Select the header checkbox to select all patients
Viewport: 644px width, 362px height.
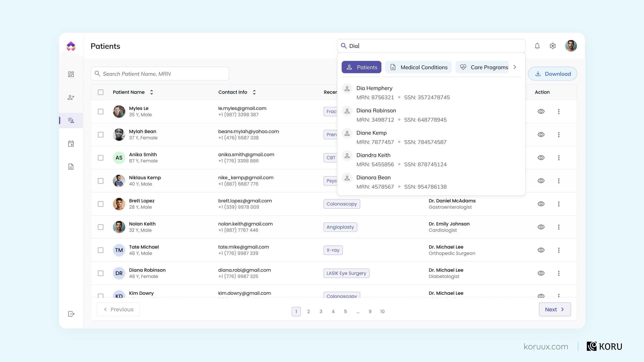pyautogui.click(x=101, y=92)
